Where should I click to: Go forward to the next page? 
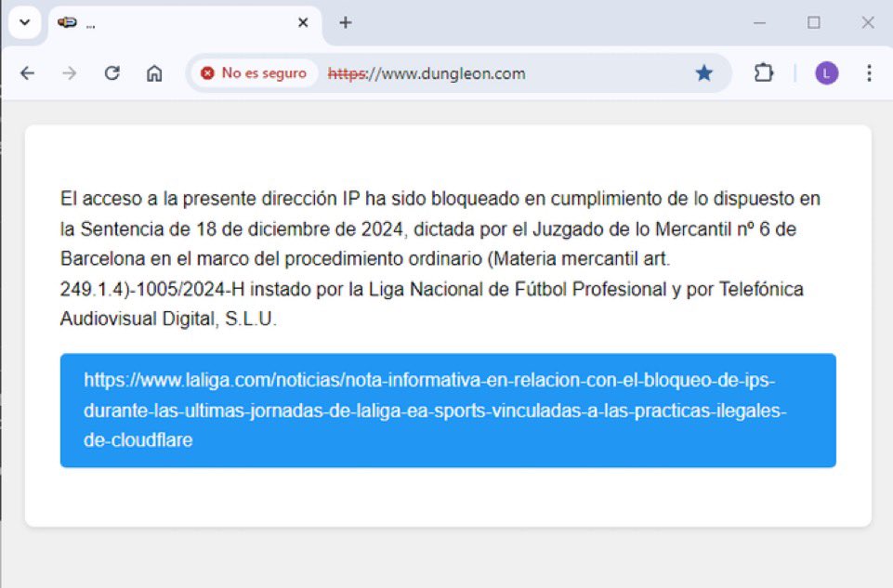click(70, 73)
